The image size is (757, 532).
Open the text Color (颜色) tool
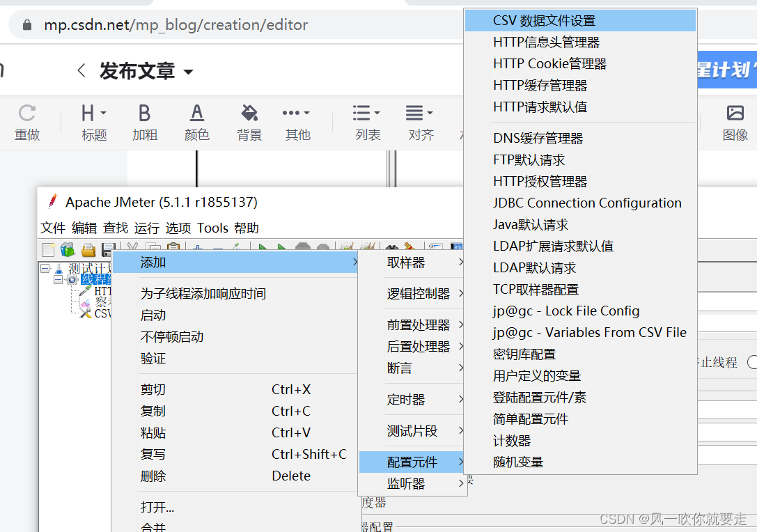(196, 123)
